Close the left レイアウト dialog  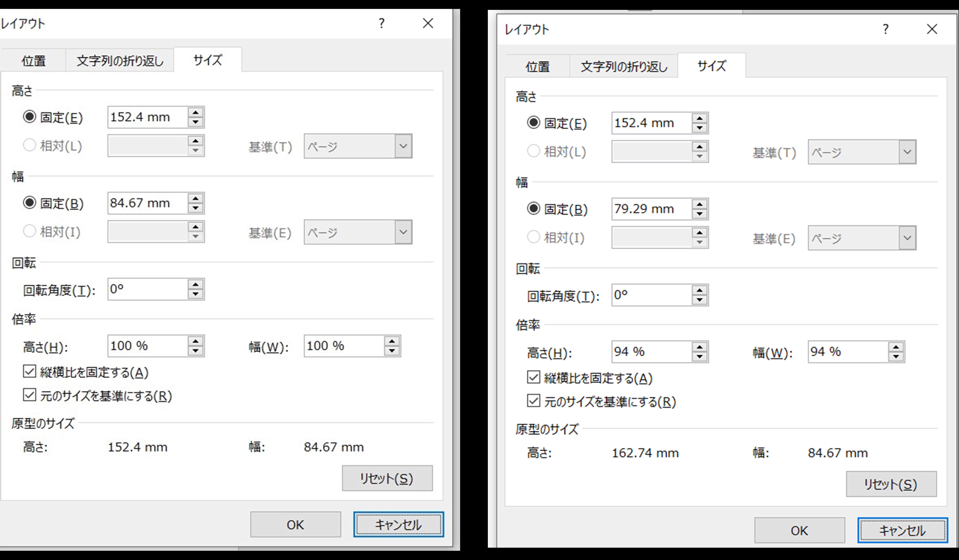point(428,24)
